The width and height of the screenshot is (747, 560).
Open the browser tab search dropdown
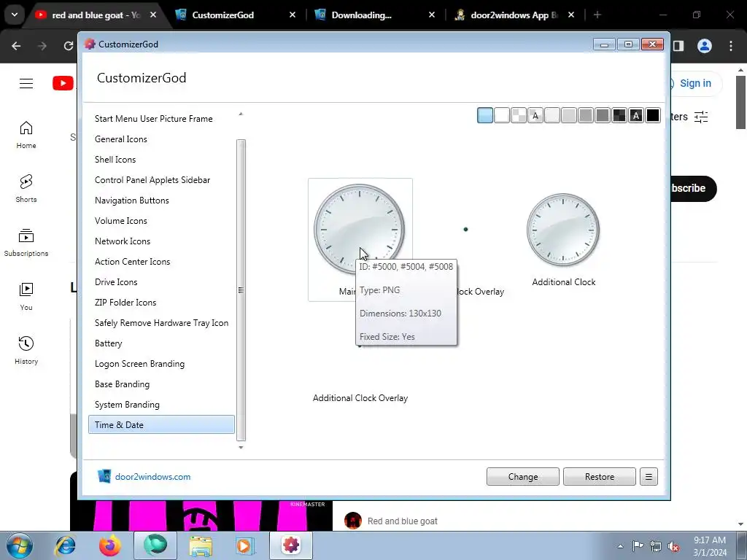pyautogui.click(x=15, y=15)
